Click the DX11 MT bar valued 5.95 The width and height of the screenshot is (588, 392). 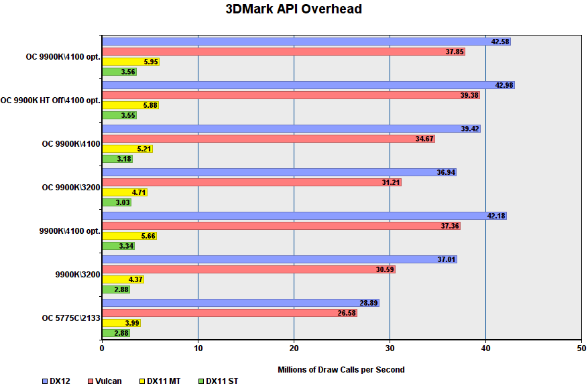click(x=131, y=62)
